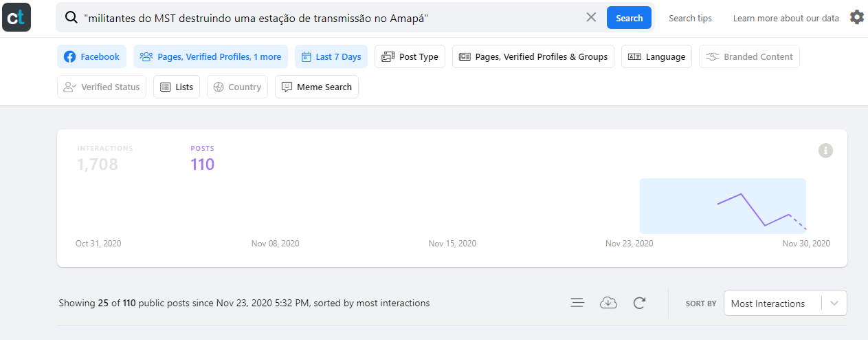The width and height of the screenshot is (868, 340).
Task: Click the magnifying glass search icon
Action: (71, 18)
